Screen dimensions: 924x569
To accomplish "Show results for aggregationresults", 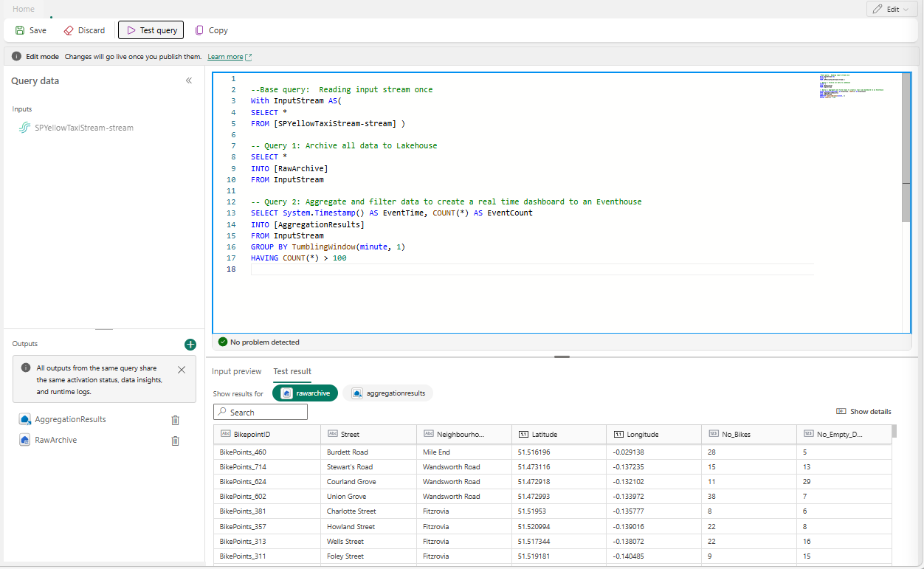I will click(x=388, y=393).
